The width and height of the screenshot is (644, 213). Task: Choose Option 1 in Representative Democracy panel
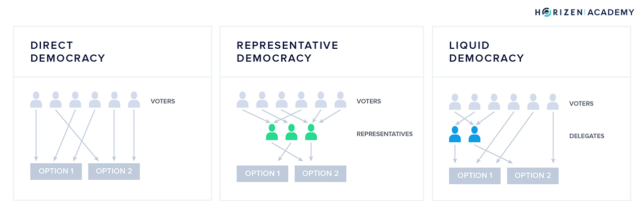pos(263,173)
